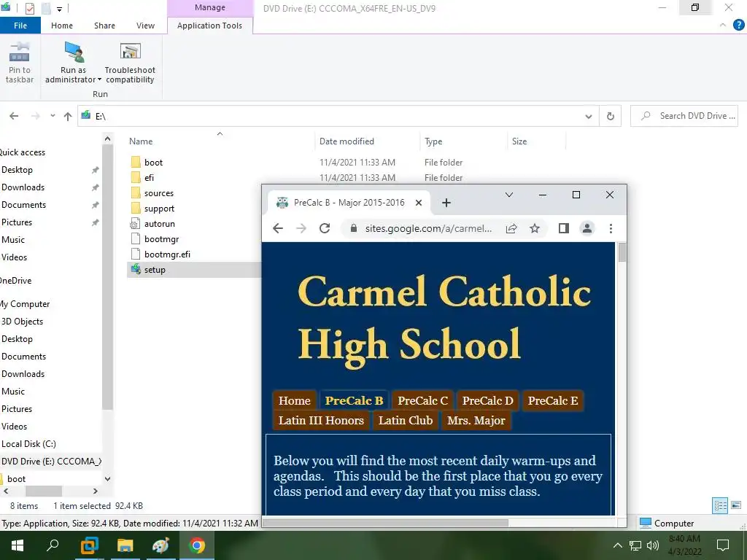
Task: Select bootmgr.efi file
Action: (x=167, y=254)
